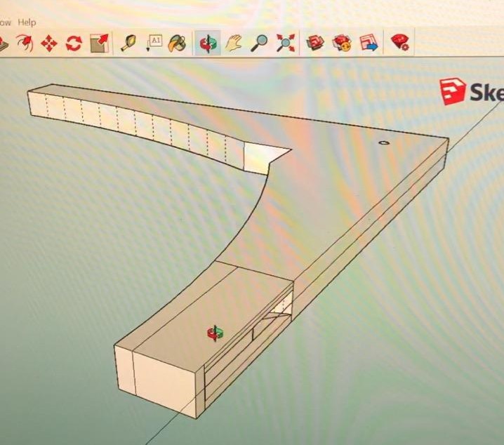Click the Send to LayOut icon
This screenshot has width=504, height=445.
[x=369, y=43]
